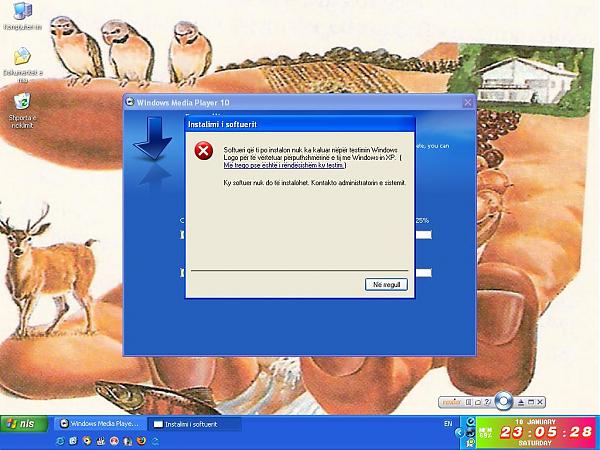This screenshot has height=450, width=600.
Task: Launch Firefox from Quick Launch
Action: pos(141,441)
